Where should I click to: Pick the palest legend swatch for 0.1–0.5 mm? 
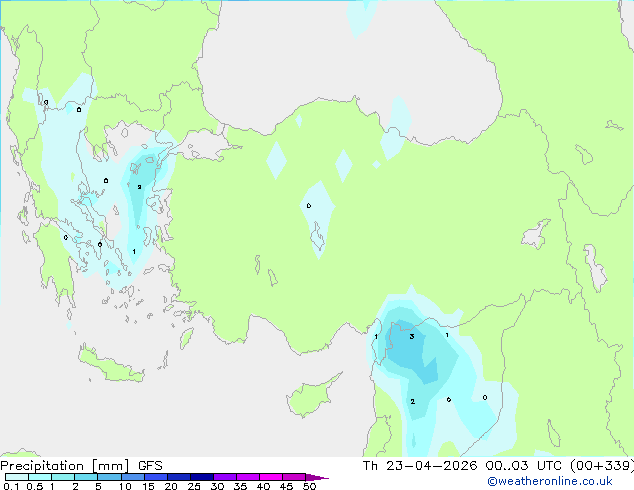17,477
